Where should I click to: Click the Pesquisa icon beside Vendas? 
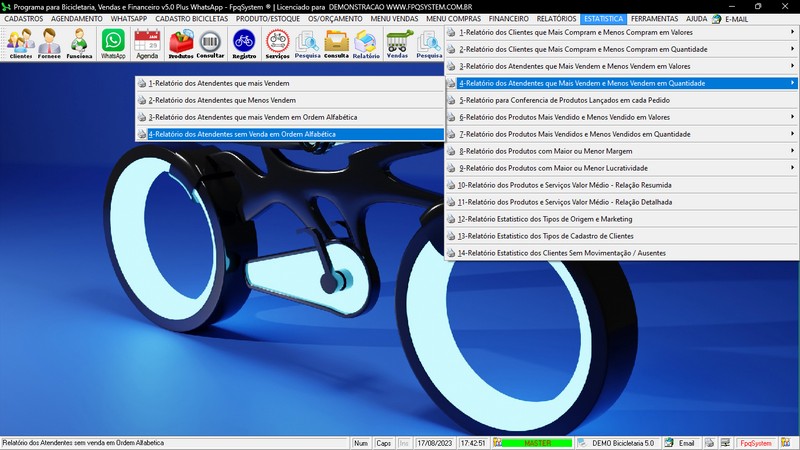(429, 44)
